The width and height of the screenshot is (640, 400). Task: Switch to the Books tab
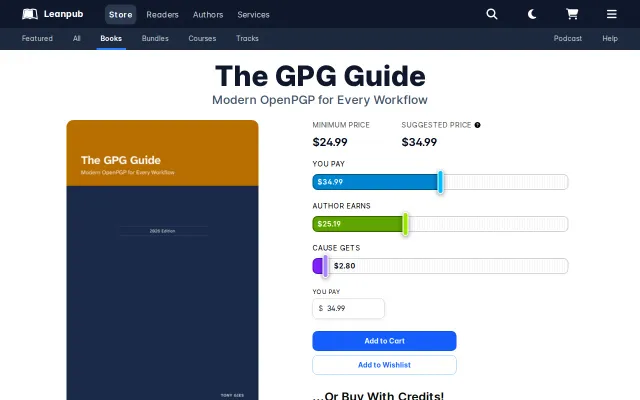coord(111,38)
